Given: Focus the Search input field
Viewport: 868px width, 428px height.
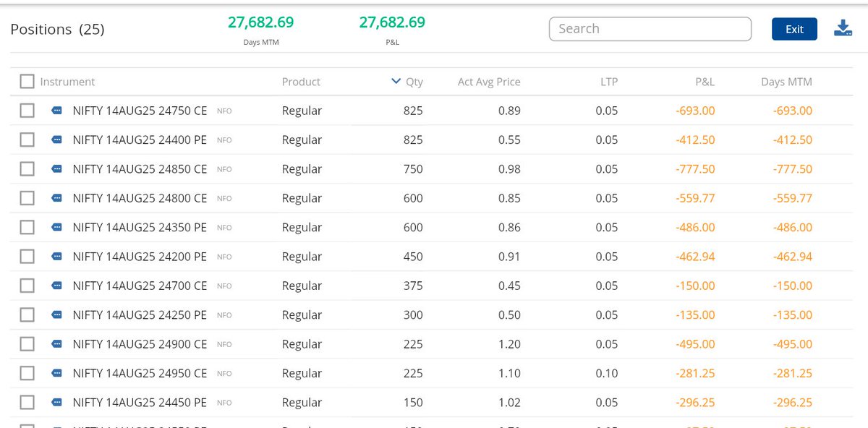Looking at the screenshot, I should (650, 29).
